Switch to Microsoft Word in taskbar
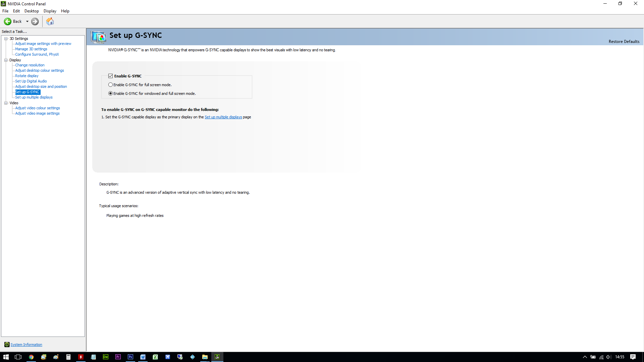Image resolution: width=644 pixels, height=362 pixels. tap(143, 357)
